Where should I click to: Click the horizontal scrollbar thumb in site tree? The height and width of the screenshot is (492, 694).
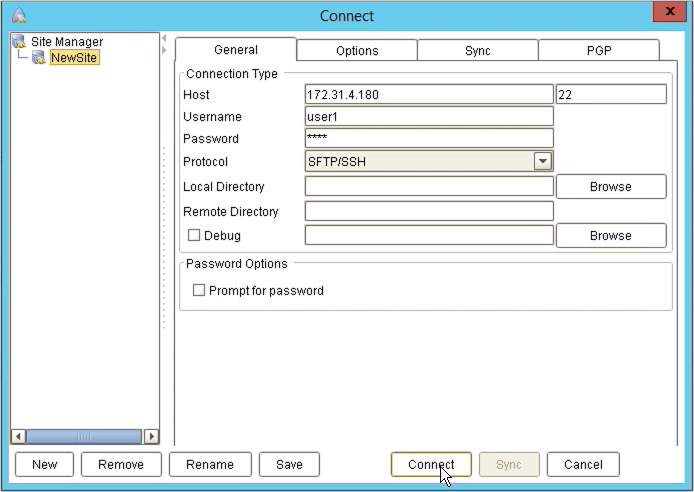84,436
